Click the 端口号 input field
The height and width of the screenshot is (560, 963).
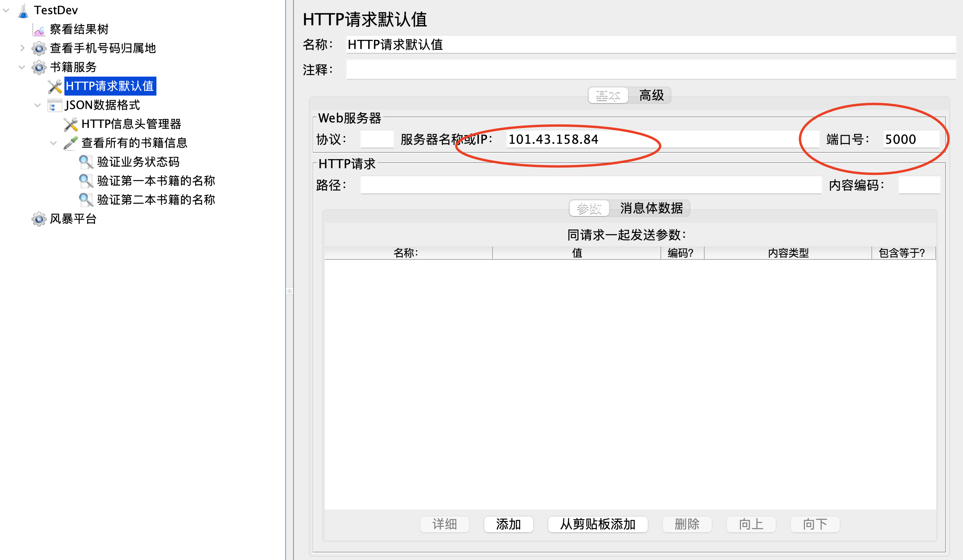point(910,139)
